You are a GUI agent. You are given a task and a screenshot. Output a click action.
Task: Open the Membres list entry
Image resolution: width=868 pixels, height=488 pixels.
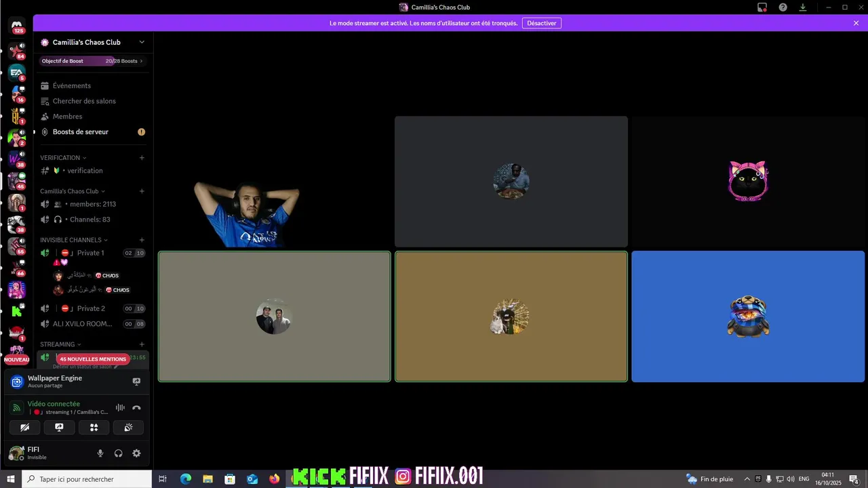tap(93, 117)
